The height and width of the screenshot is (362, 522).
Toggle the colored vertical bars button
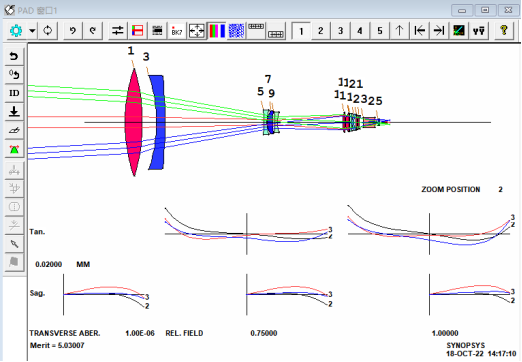pos(217,31)
